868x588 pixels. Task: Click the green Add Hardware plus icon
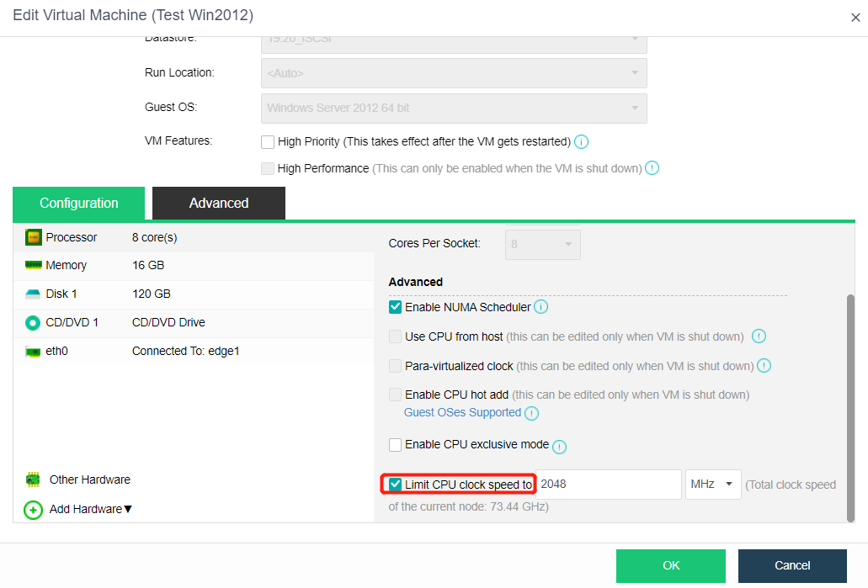coord(33,510)
